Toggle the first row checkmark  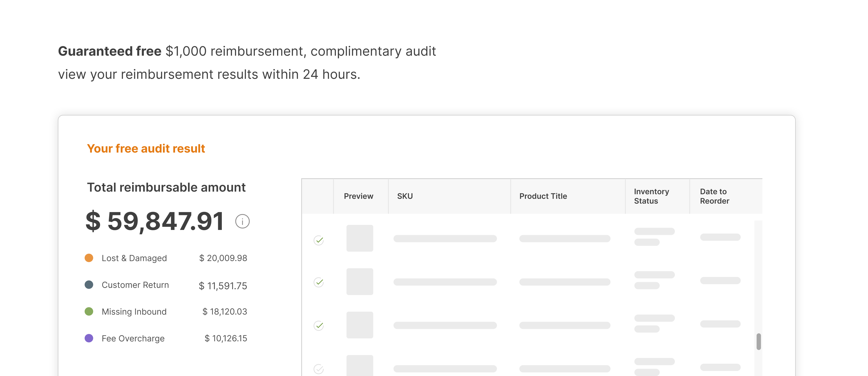coord(319,240)
